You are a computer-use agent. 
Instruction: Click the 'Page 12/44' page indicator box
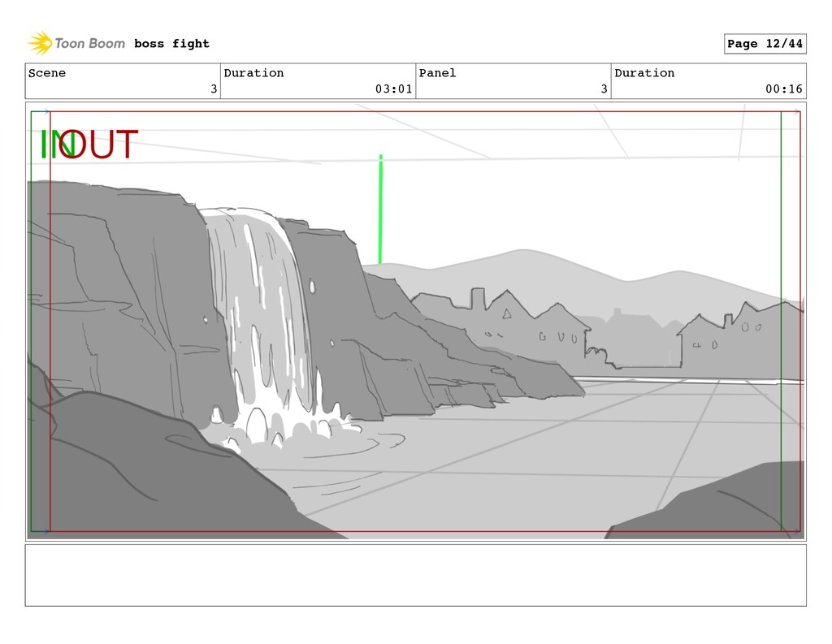pyautogui.click(x=765, y=44)
